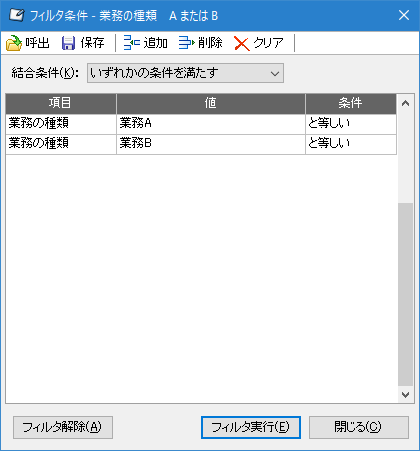The width and height of the screenshot is (420, 451).
Task: Select the 業務A value cell
Action: pyautogui.click(x=211, y=124)
